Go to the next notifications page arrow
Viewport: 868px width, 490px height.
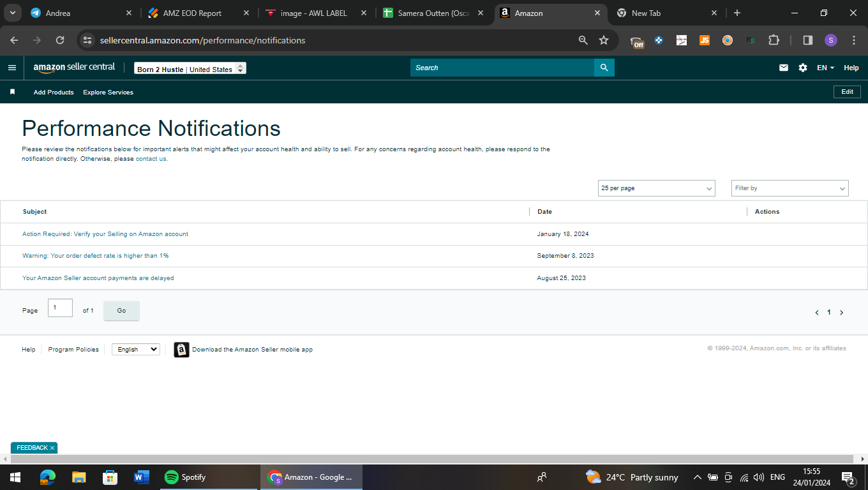842,313
